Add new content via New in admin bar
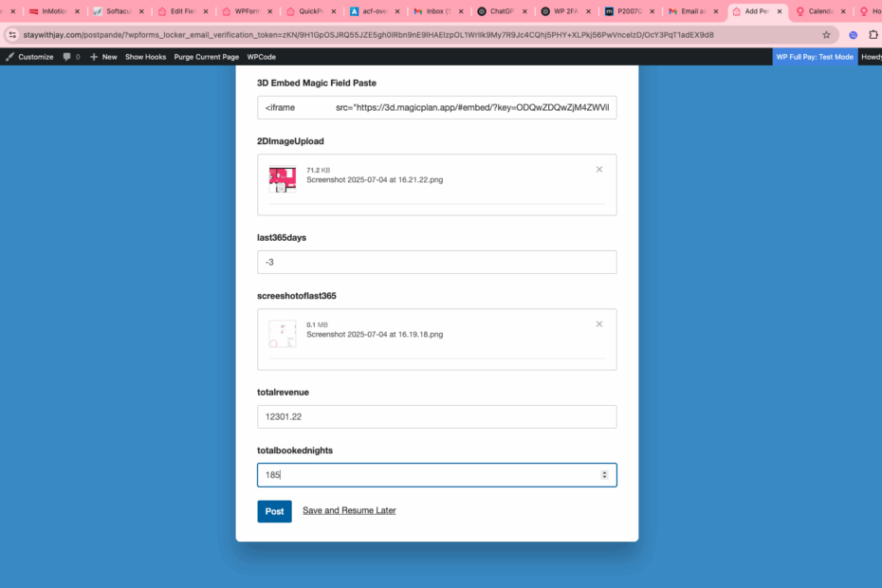882x588 pixels. (103, 57)
